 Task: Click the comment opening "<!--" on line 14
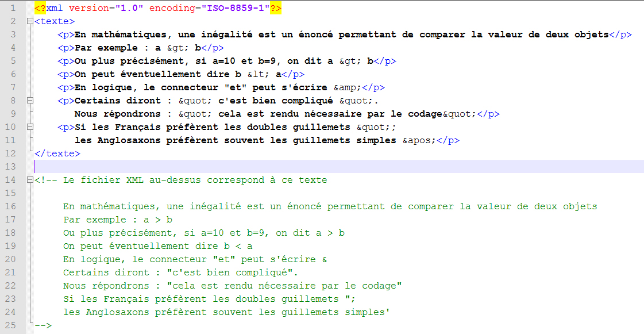click(46, 180)
